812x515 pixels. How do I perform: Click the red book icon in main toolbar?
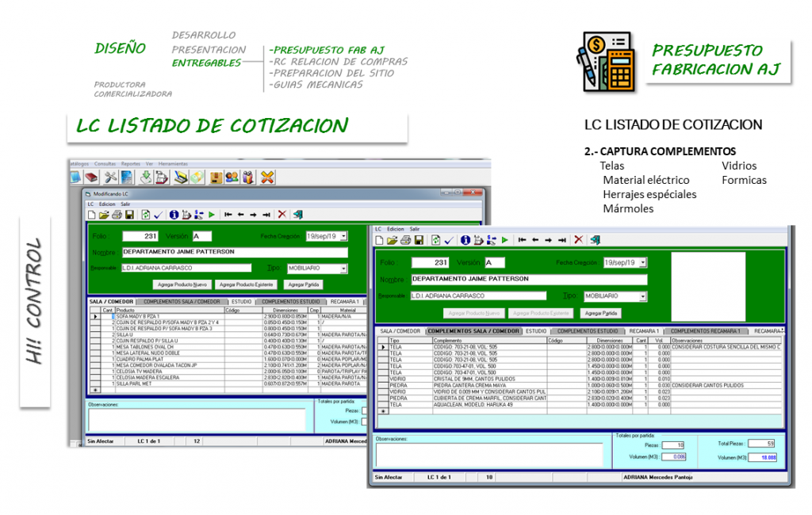coord(91,177)
